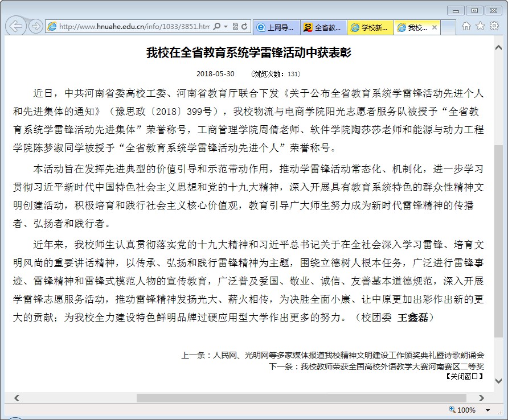
Task: Open the Tools gear icon
Action: tap(494, 26)
